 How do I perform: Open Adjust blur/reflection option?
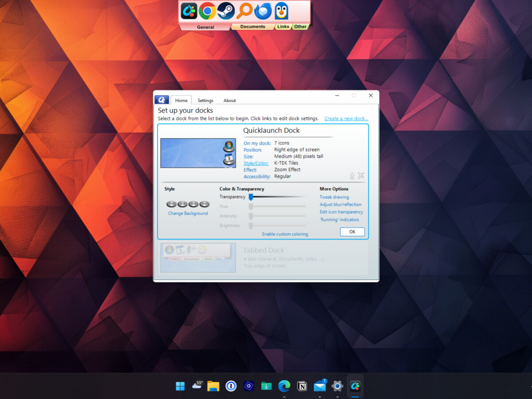coord(340,204)
